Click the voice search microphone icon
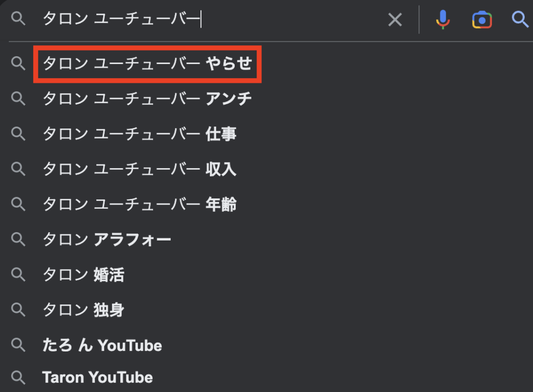533x392 pixels. (x=442, y=20)
